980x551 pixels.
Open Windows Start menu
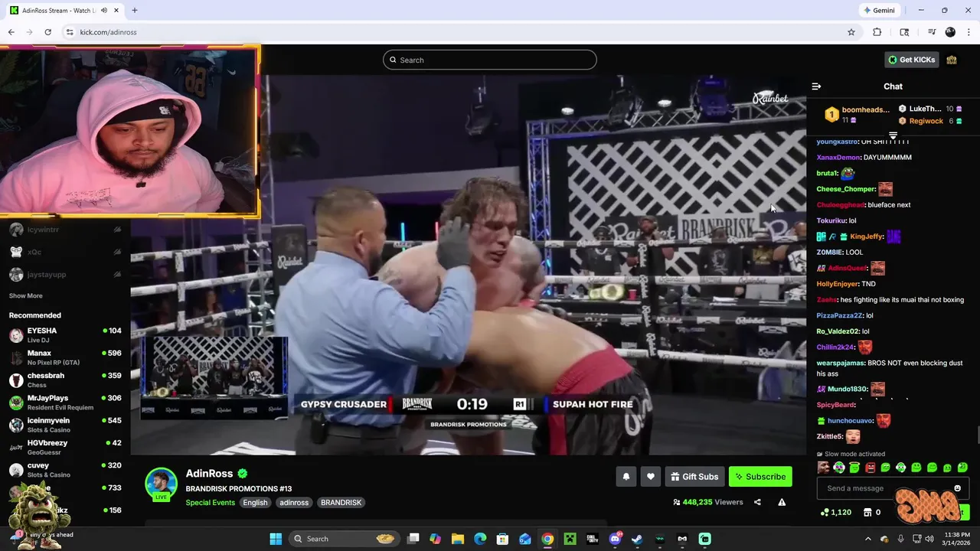point(276,539)
